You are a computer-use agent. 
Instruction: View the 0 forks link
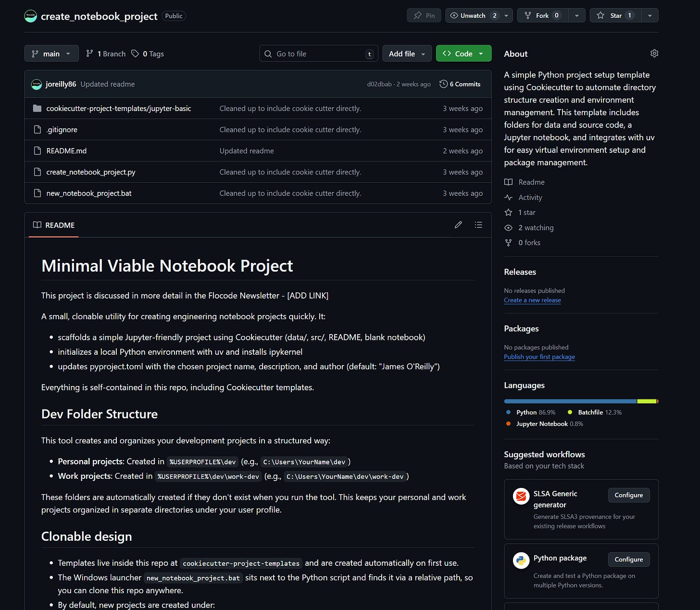pyautogui.click(x=522, y=243)
